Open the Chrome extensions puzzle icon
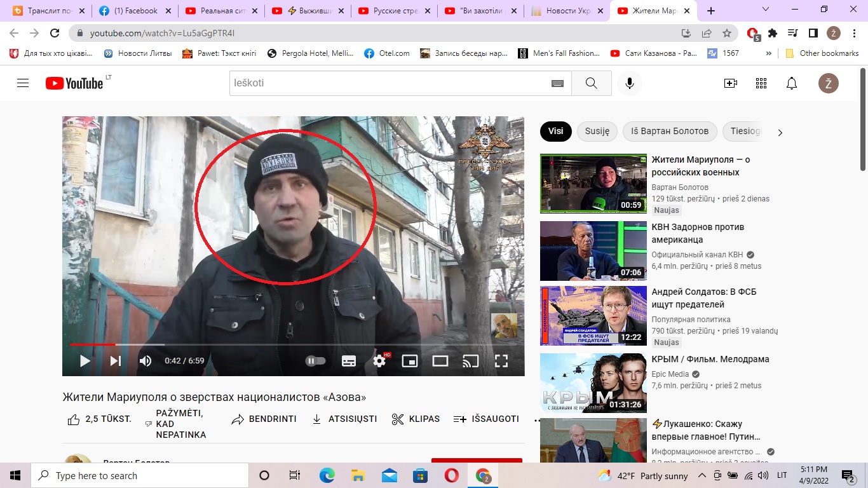Image resolution: width=868 pixels, height=488 pixels. [x=773, y=33]
